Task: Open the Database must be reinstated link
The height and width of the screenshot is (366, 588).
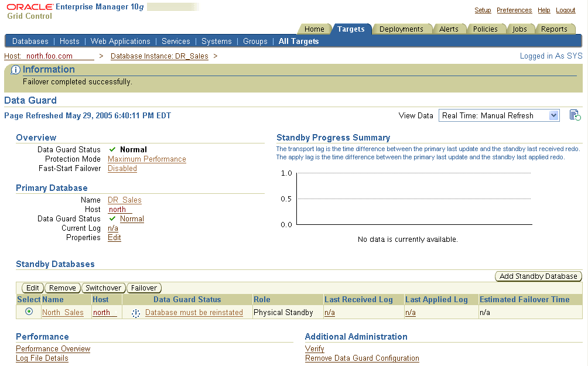Action: [x=194, y=312]
